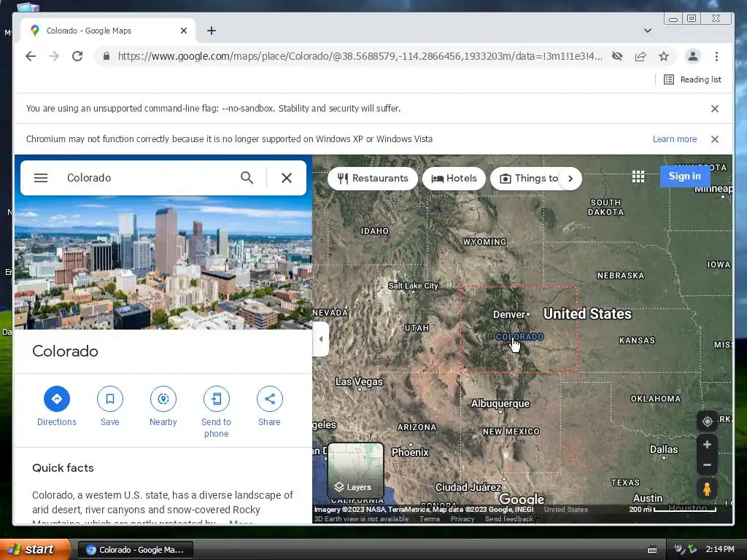The image size is (747, 560).
Task: Toggle the 200 mi scale bar units
Action: point(672,509)
